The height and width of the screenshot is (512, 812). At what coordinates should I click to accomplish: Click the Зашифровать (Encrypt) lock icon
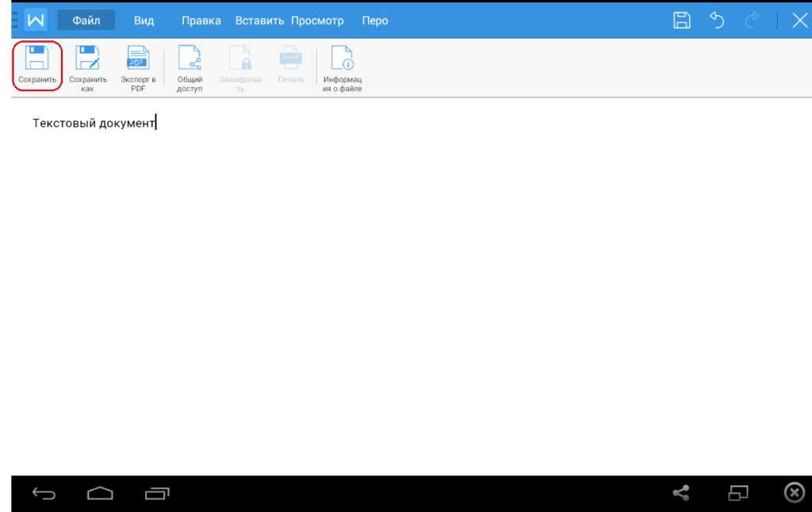click(x=240, y=60)
